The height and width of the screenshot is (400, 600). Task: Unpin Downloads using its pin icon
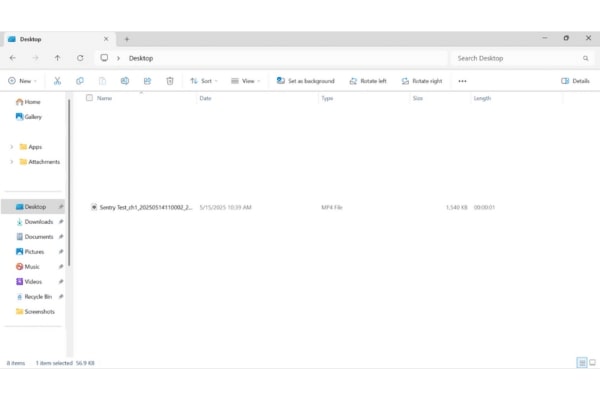pyautogui.click(x=61, y=222)
